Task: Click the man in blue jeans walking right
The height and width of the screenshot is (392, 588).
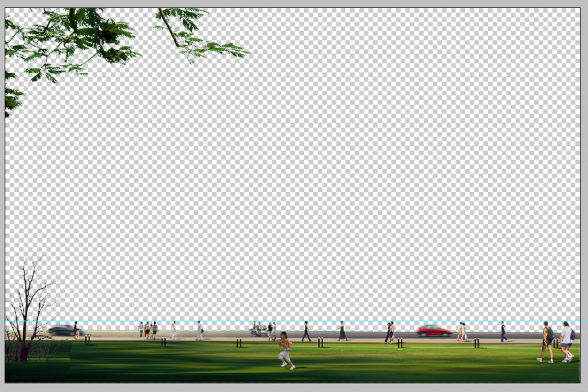Action: (x=504, y=331)
